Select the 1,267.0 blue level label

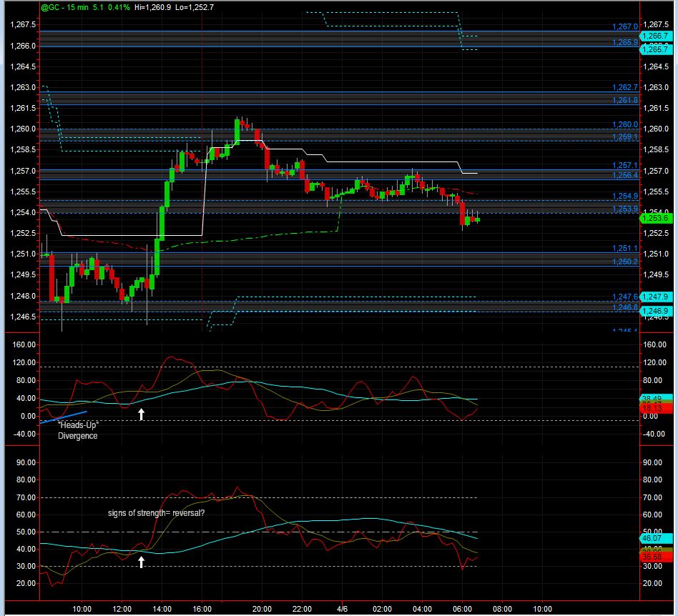point(625,26)
